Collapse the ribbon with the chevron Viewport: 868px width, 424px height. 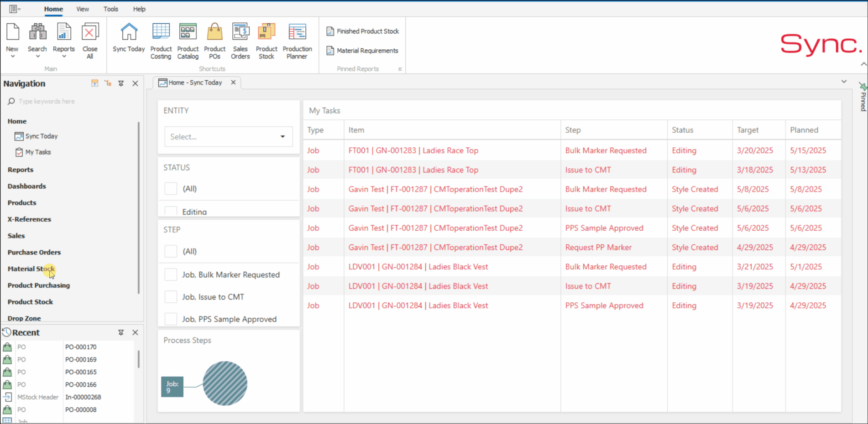pyautogui.click(x=863, y=64)
